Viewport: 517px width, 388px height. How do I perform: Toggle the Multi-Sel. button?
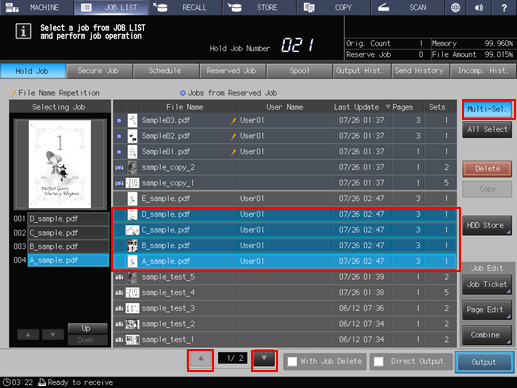pos(488,109)
